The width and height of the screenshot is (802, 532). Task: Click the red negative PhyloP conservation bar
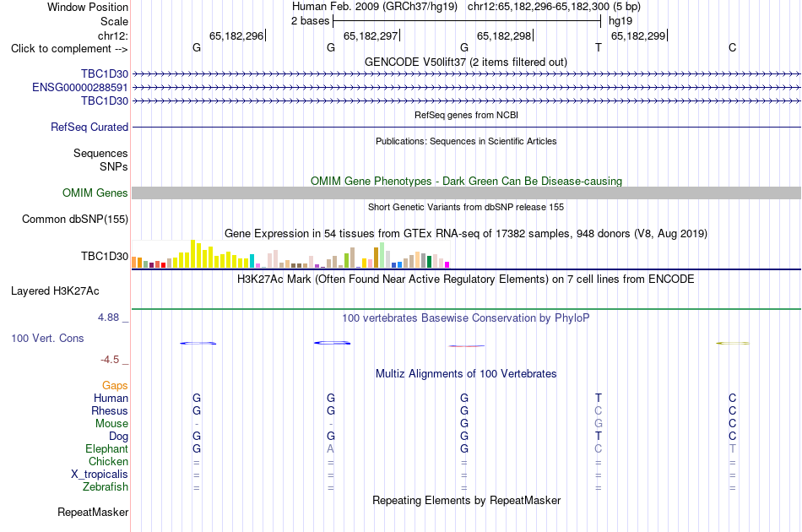[467, 346]
